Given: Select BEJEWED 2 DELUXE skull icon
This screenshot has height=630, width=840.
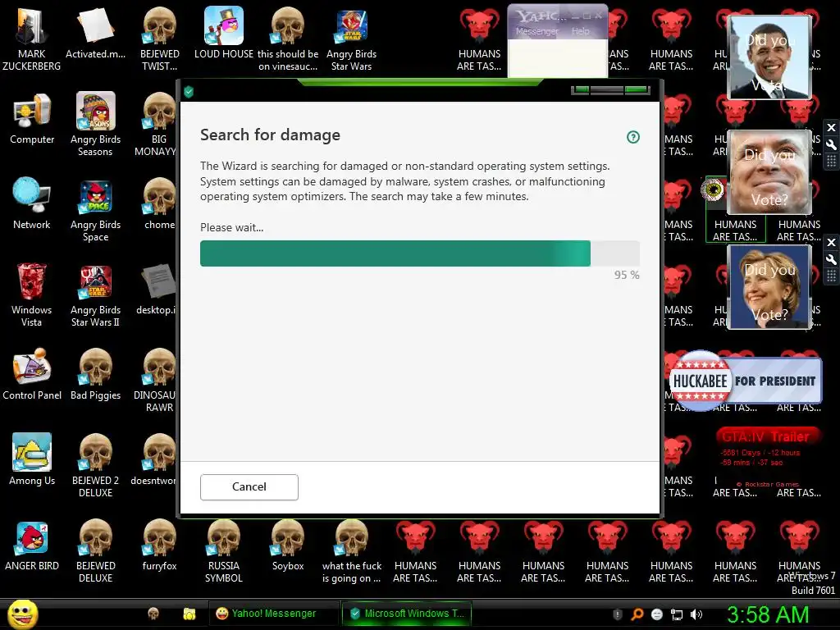Looking at the screenshot, I should point(95,466).
